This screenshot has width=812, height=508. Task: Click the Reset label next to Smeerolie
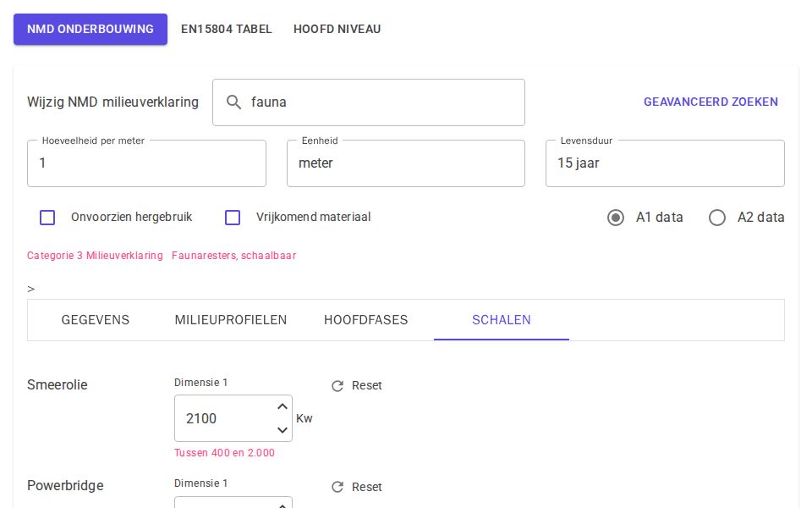coord(367,385)
